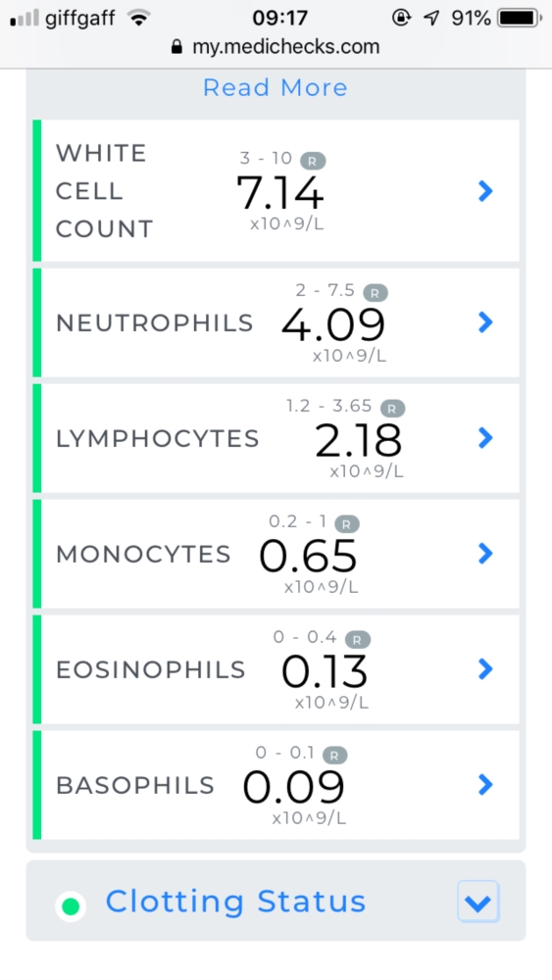Open Monocytes details arrow
This screenshot has height=980, width=552.
click(485, 553)
